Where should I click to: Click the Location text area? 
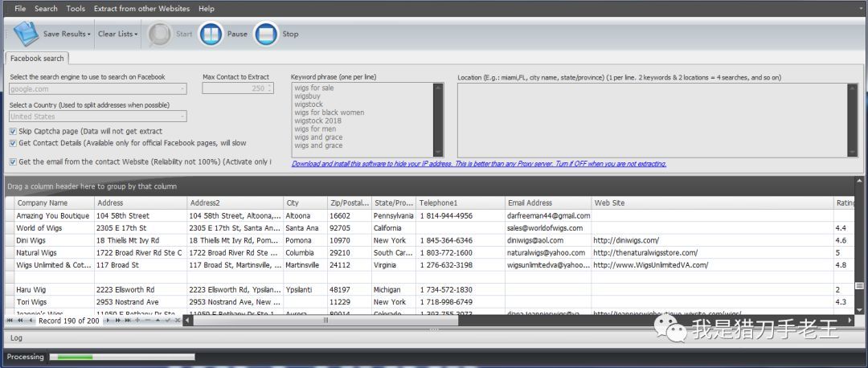point(653,120)
